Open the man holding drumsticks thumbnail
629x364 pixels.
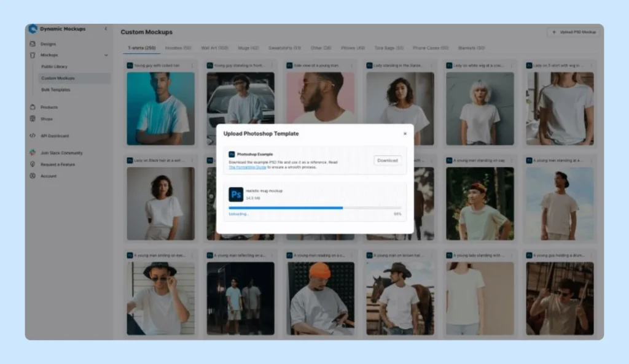click(x=560, y=299)
